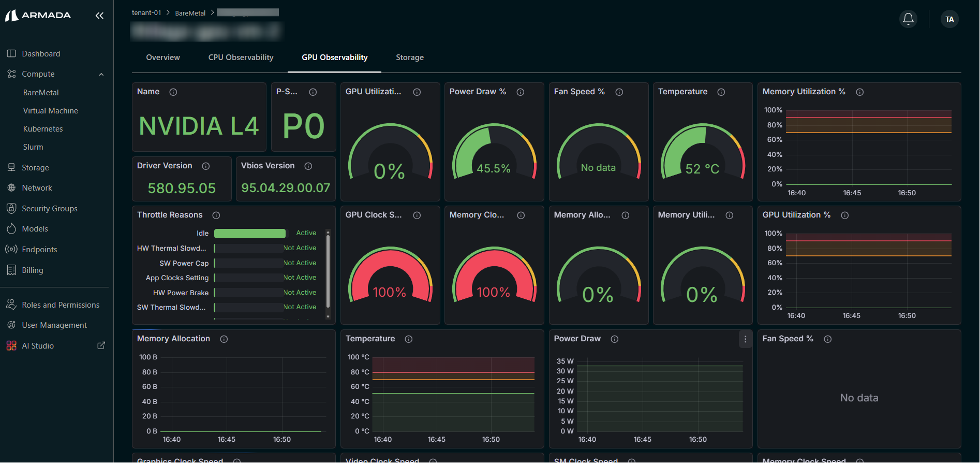Open Power Draw panel three-dot menu
The height and width of the screenshot is (463, 980).
point(745,339)
